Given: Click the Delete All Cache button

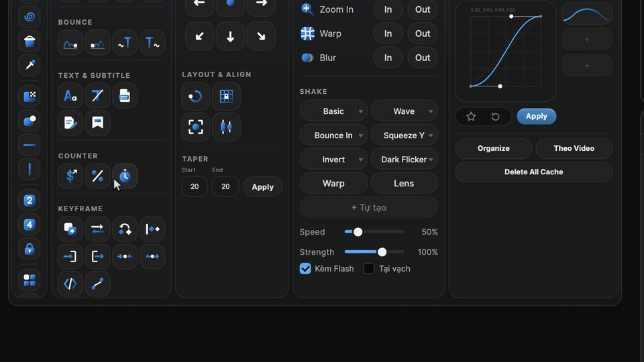Looking at the screenshot, I should click(x=533, y=172).
